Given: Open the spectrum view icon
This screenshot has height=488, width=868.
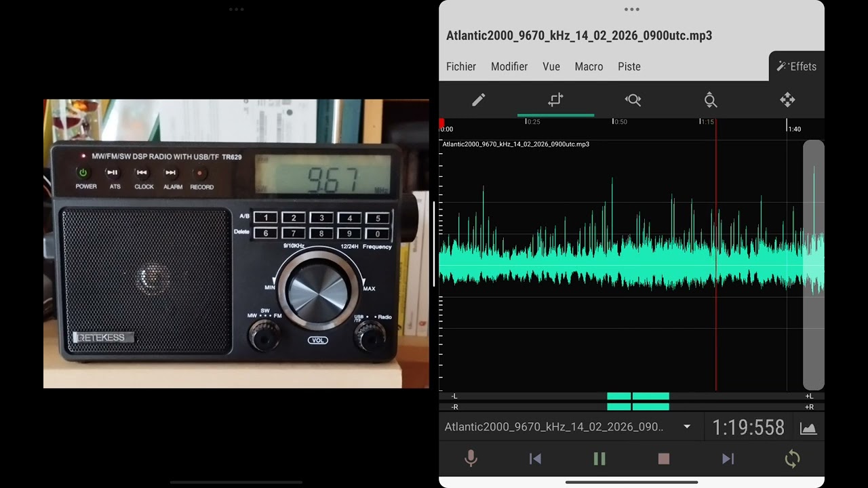Looking at the screenshot, I should 808,428.
